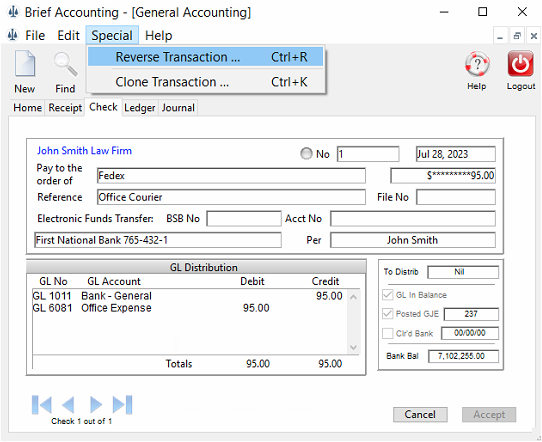Choose Reverse Transaction menu entry
542x442 pixels.
pos(205,57)
